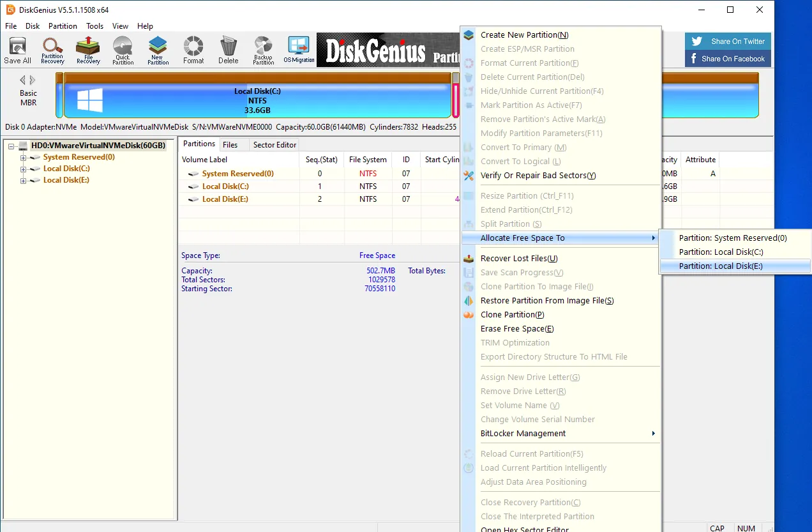Select System Reserved(0) label in the disk tree

pyautogui.click(x=79, y=157)
